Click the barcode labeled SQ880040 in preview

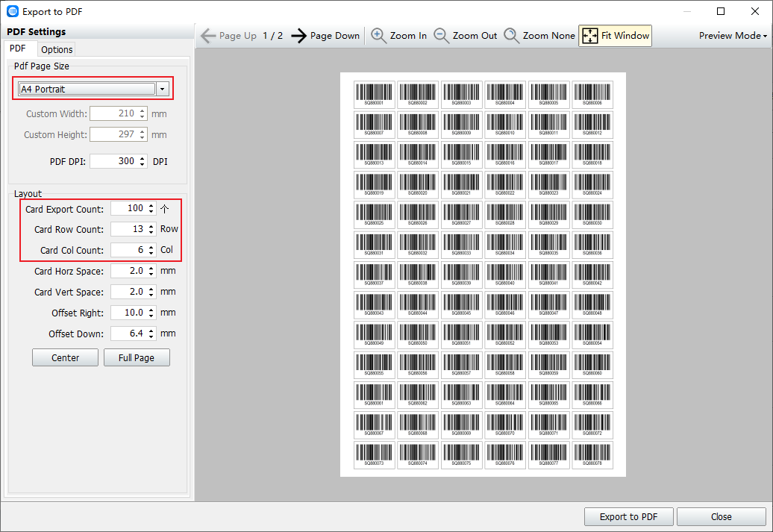coord(505,275)
